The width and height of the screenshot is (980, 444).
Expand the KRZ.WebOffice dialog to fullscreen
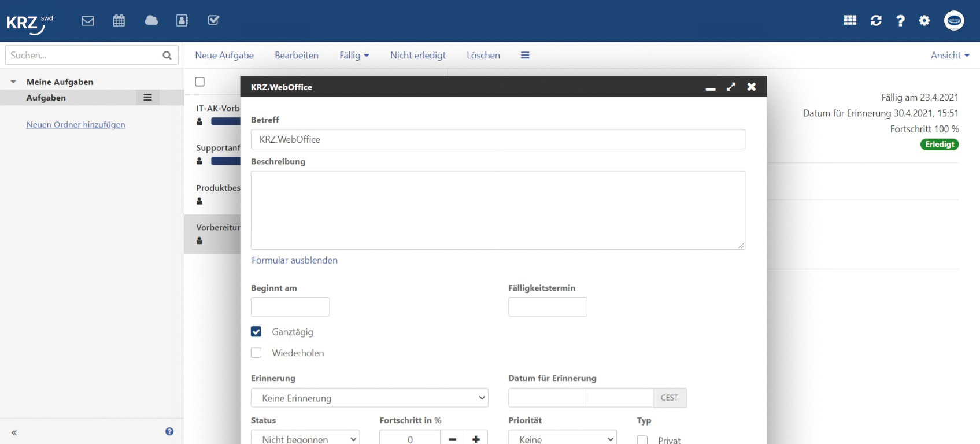(x=731, y=87)
